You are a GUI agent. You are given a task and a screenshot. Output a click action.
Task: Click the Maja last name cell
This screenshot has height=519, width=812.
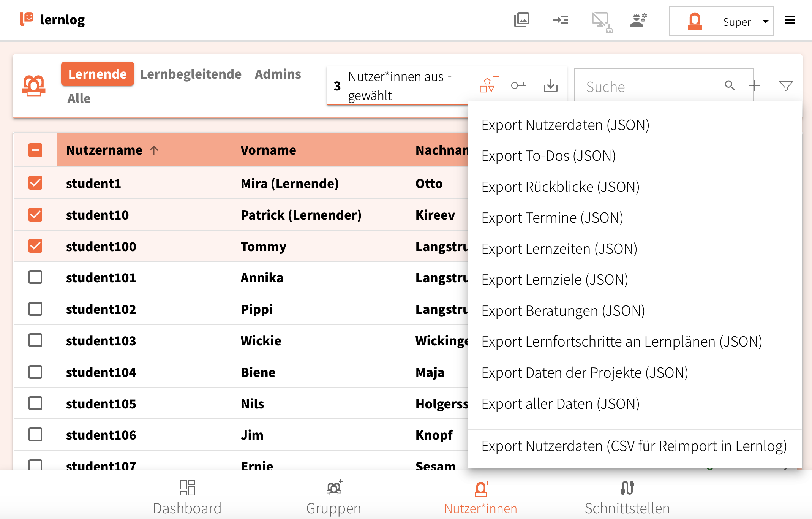tap(430, 372)
